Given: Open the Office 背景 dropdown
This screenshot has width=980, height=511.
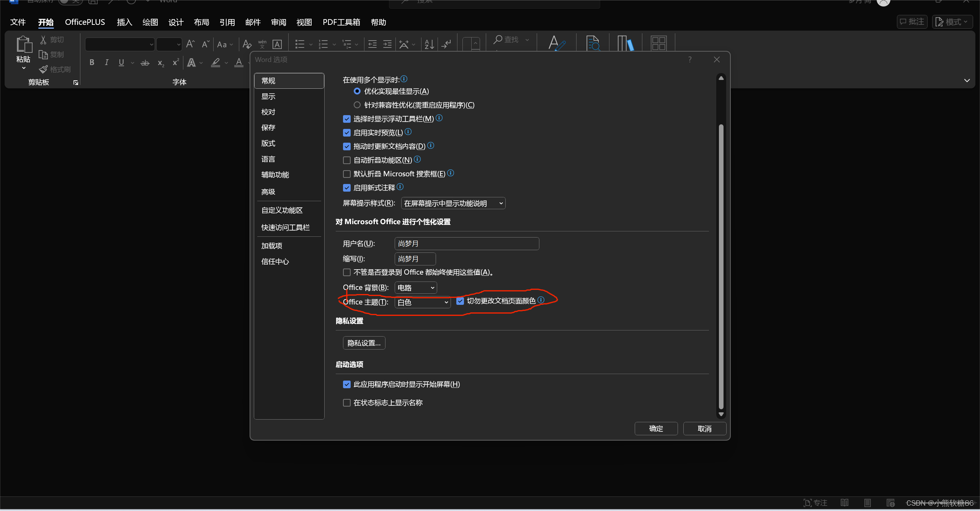Looking at the screenshot, I should pos(416,288).
